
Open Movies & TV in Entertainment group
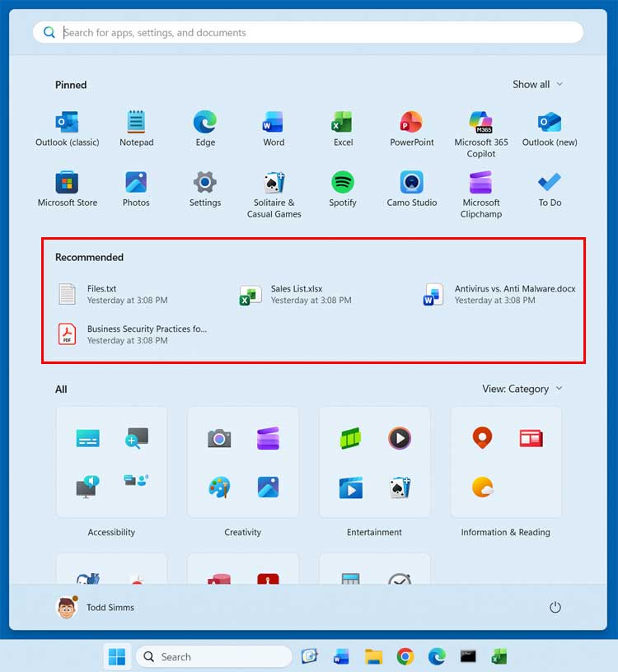pos(350,488)
